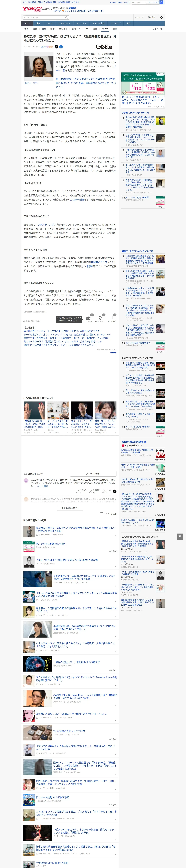Toggle the コメント非表示 checkbox
Screen dimensions: 186x868
(x=102, y=514)
